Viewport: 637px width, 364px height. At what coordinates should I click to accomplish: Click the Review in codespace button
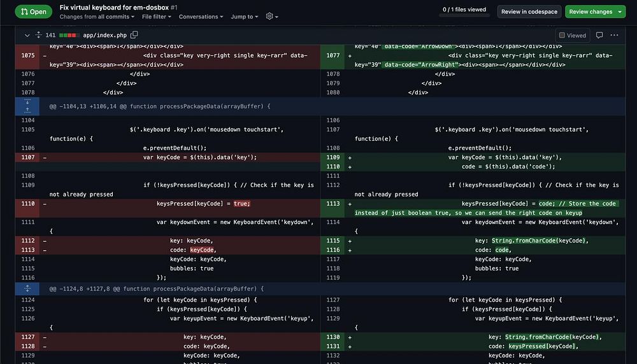[x=529, y=11]
